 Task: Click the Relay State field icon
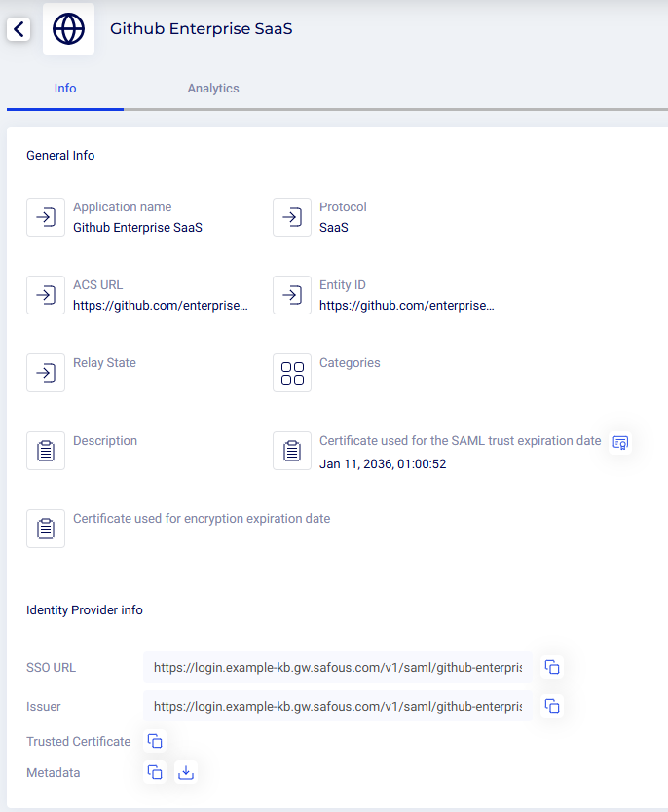pyautogui.click(x=46, y=373)
